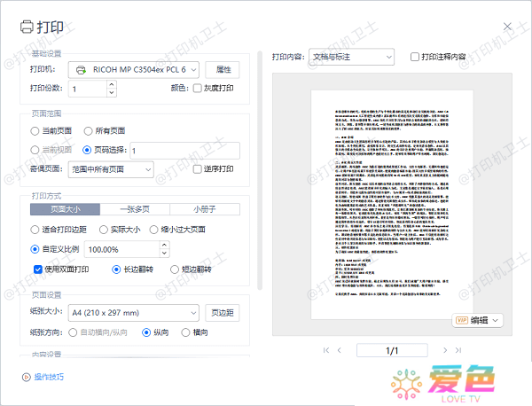This screenshot has height=406, width=532.
Task: Open the A4 paper size dropdown
Action: 134,313
